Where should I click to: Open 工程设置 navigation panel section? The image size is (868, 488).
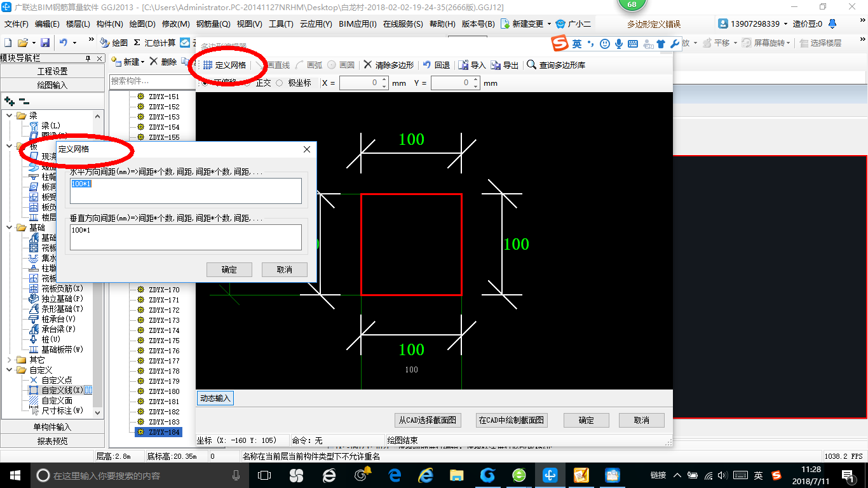pos(52,71)
